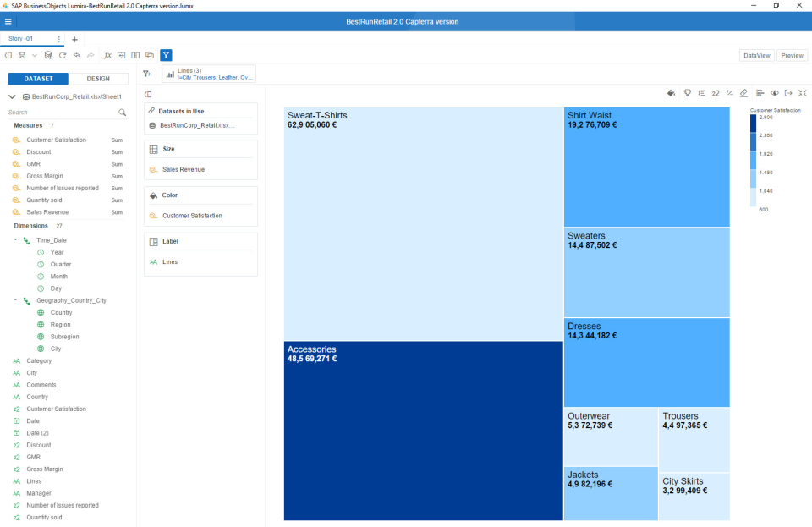812x527 pixels.
Task: Toggle the filter icon in the toolbar
Action: (166, 54)
